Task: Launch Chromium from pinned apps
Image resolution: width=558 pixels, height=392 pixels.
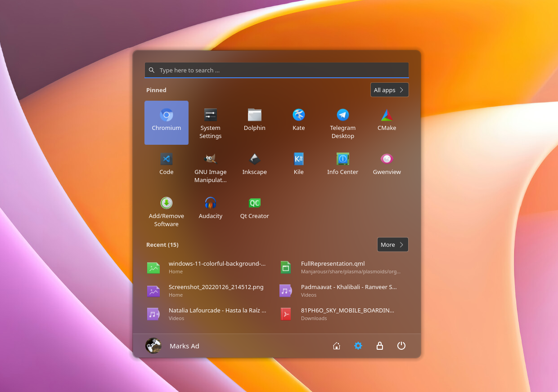Action: click(166, 122)
